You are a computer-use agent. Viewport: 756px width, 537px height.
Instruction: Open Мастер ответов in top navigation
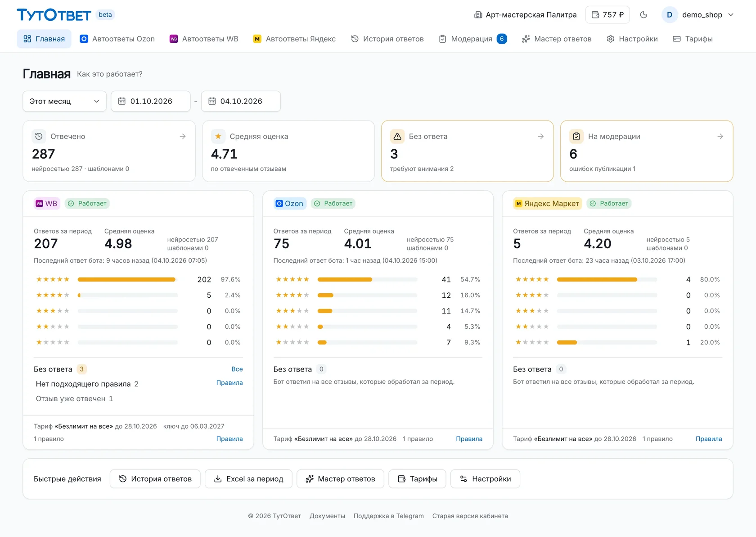pos(557,39)
